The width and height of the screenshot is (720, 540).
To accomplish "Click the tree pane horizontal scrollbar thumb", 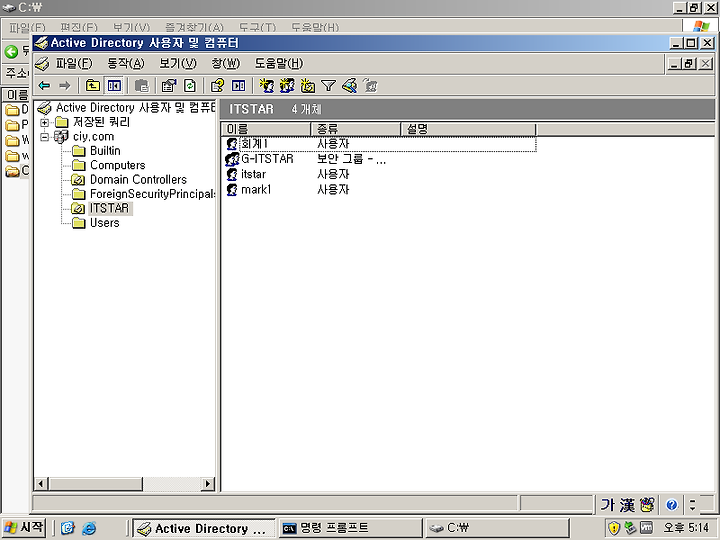I will [x=95, y=484].
